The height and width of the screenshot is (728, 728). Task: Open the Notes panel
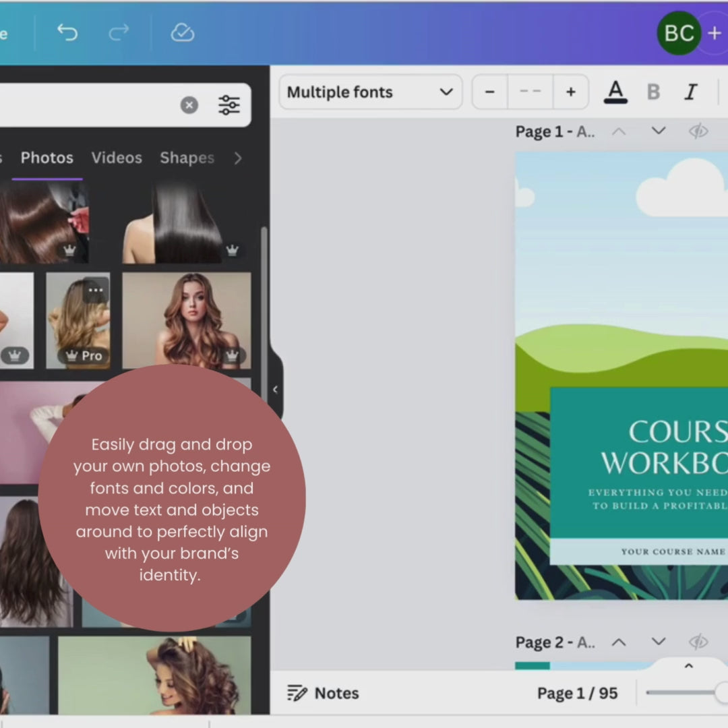click(x=323, y=693)
